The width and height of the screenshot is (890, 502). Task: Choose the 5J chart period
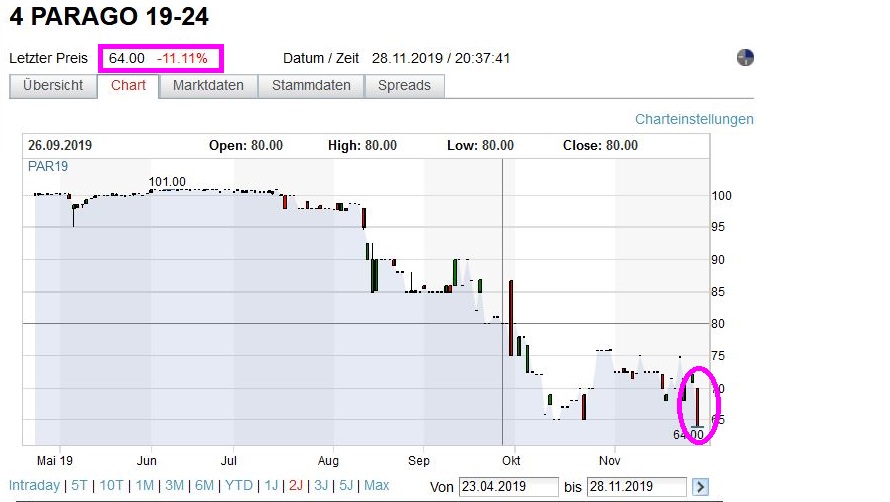click(346, 486)
